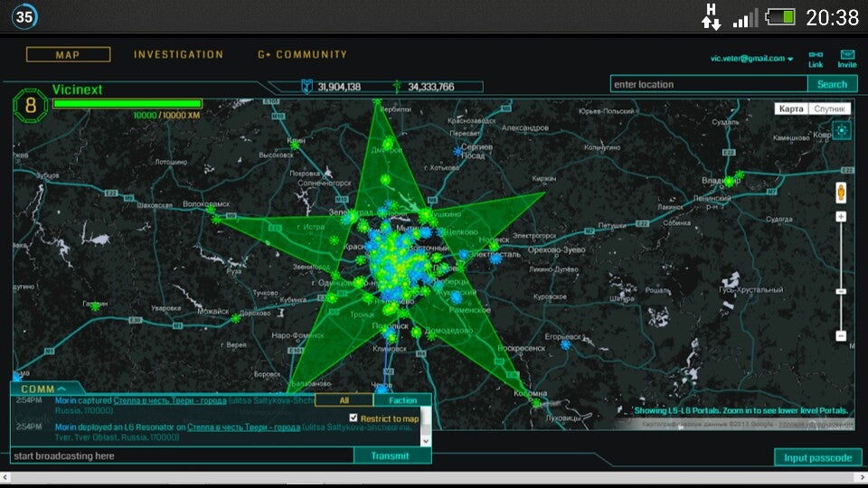Screen dimensions: 868x488
Task: Open the Invite envelope icon
Action: pos(847,54)
